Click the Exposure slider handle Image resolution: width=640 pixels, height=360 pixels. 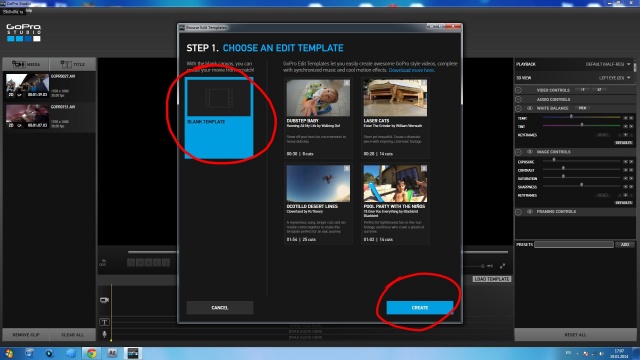click(x=554, y=160)
